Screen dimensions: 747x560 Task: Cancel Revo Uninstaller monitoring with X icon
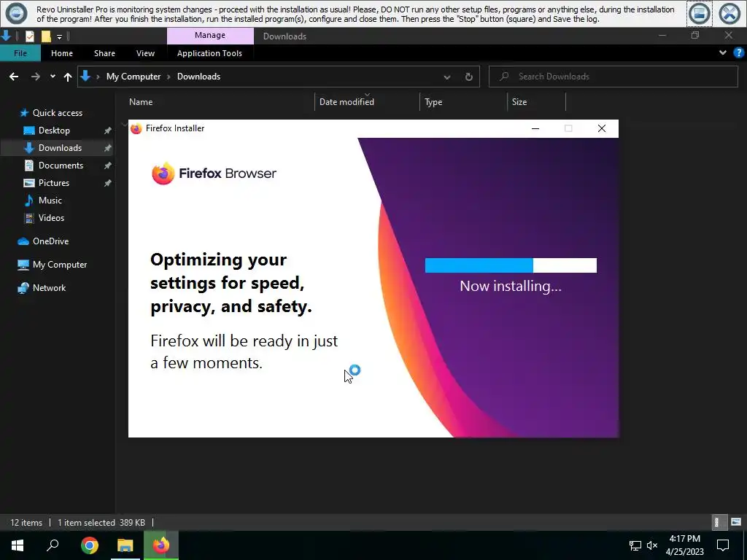click(729, 13)
